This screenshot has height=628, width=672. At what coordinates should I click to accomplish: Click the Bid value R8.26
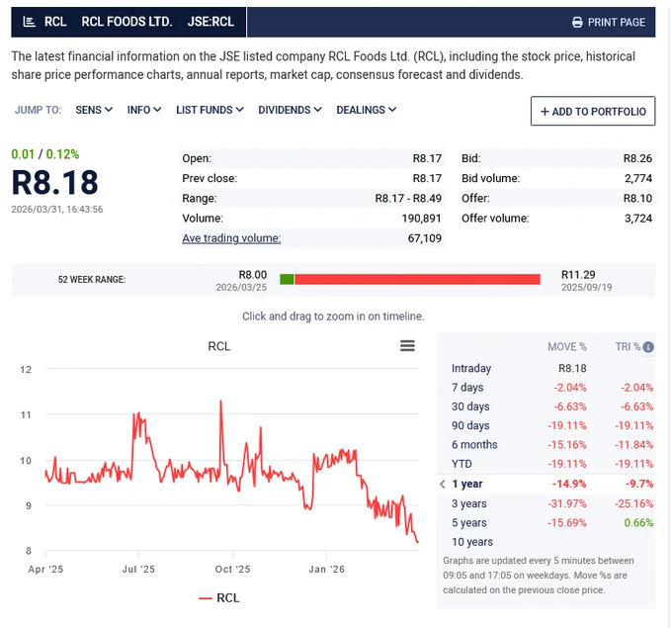pyautogui.click(x=637, y=158)
